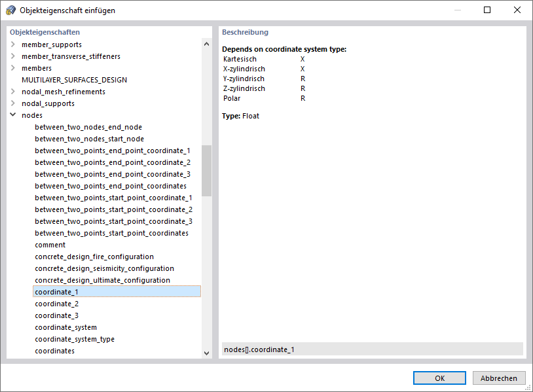The height and width of the screenshot is (392, 533).
Task: Click the nodes[].coordinate_1 path field
Action: (372, 349)
